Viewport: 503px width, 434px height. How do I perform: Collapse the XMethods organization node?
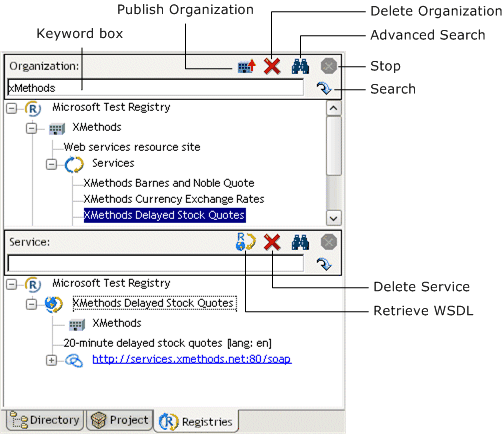click(32, 128)
